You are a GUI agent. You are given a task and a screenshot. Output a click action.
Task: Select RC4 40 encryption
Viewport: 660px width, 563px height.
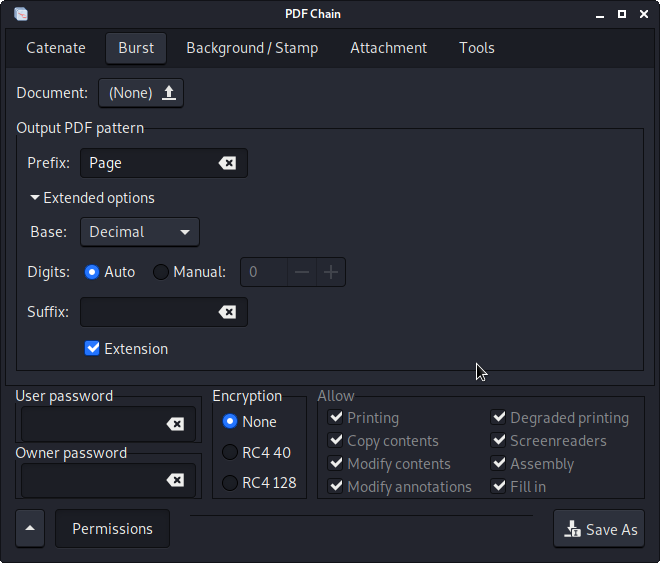click(x=230, y=452)
